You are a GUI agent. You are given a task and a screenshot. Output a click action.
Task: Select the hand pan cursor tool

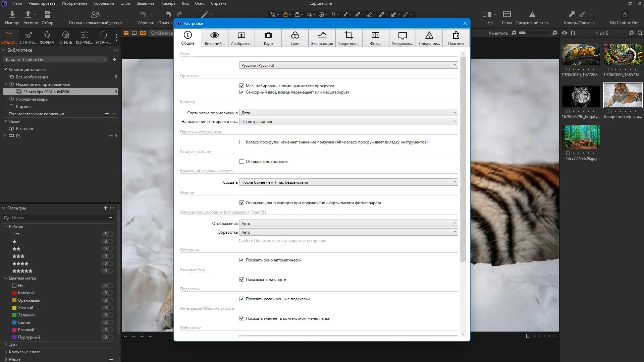[285, 14]
